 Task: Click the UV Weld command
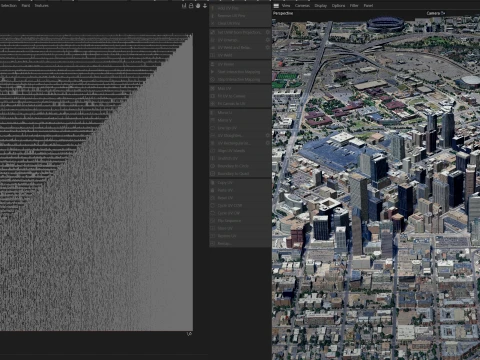click(240, 55)
